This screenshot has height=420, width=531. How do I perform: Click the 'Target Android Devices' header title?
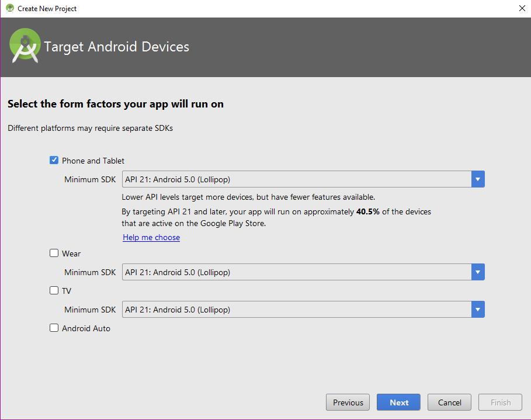(116, 47)
